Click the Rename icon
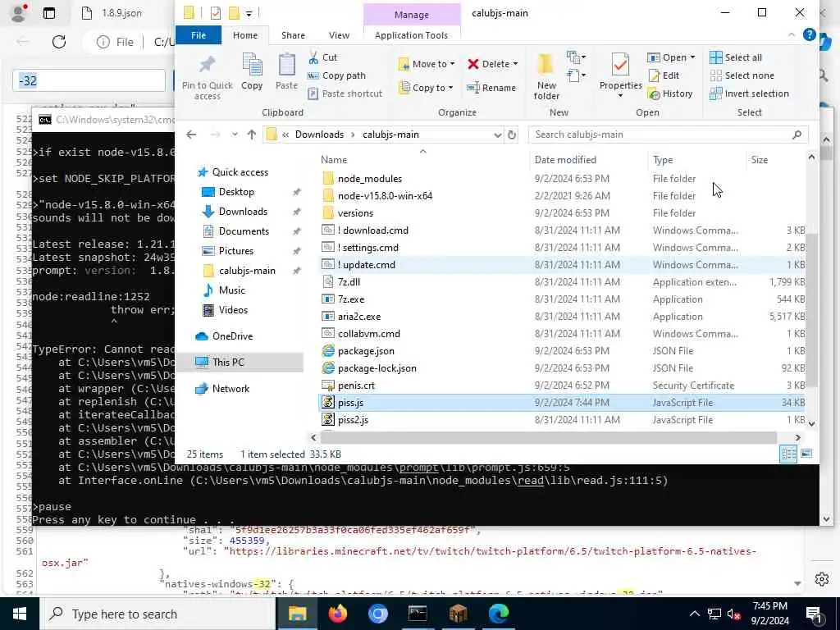Screen dimensions: 840x630 [473, 87]
